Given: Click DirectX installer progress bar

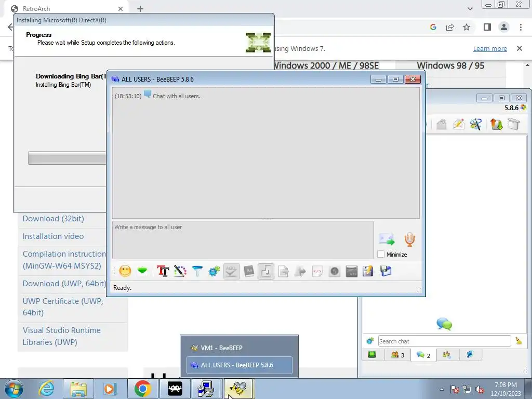Looking at the screenshot, I should tap(67, 158).
